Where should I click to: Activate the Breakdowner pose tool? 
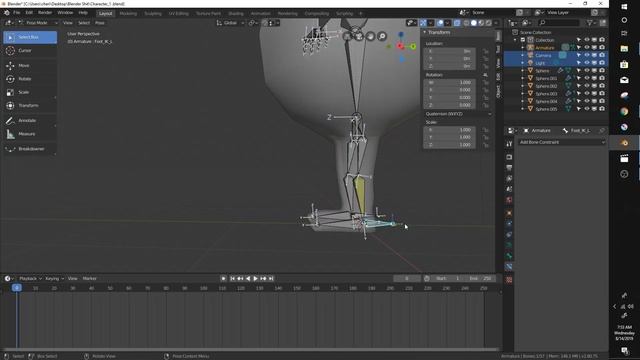click(30, 149)
